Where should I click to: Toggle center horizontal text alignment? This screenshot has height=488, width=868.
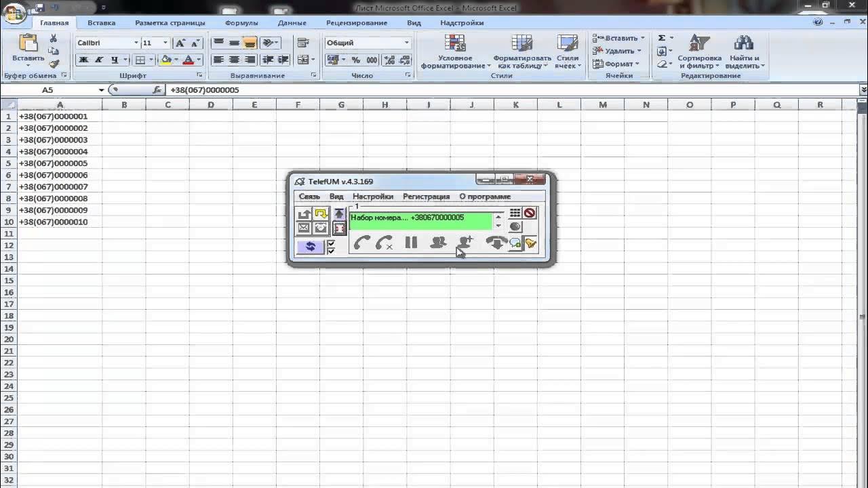tap(234, 60)
